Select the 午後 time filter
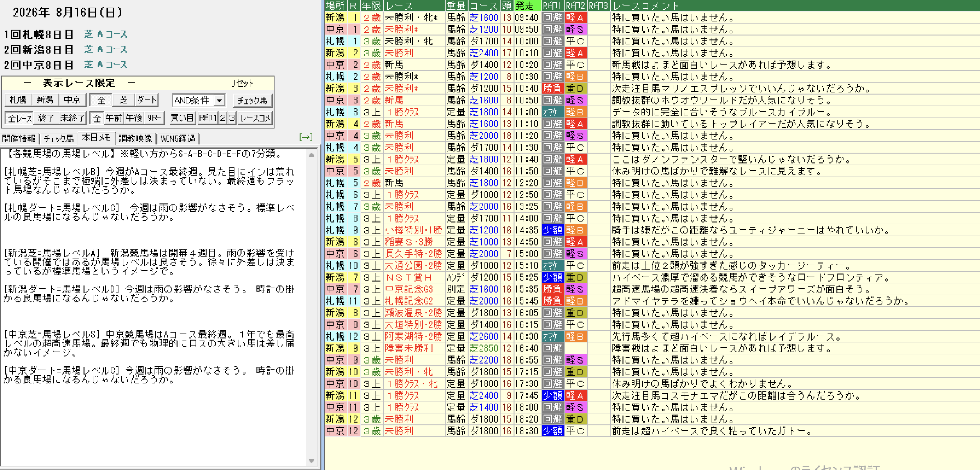 tap(134, 118)
